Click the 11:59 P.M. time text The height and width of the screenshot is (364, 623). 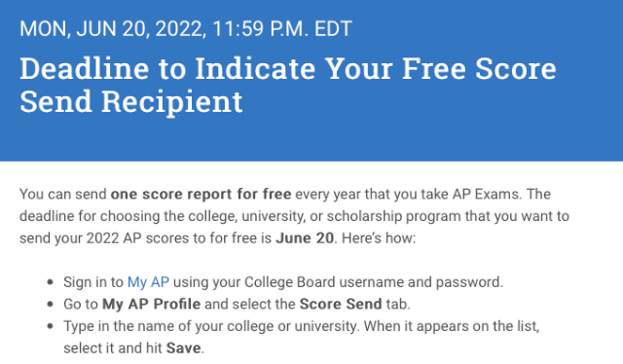(261, 29)
